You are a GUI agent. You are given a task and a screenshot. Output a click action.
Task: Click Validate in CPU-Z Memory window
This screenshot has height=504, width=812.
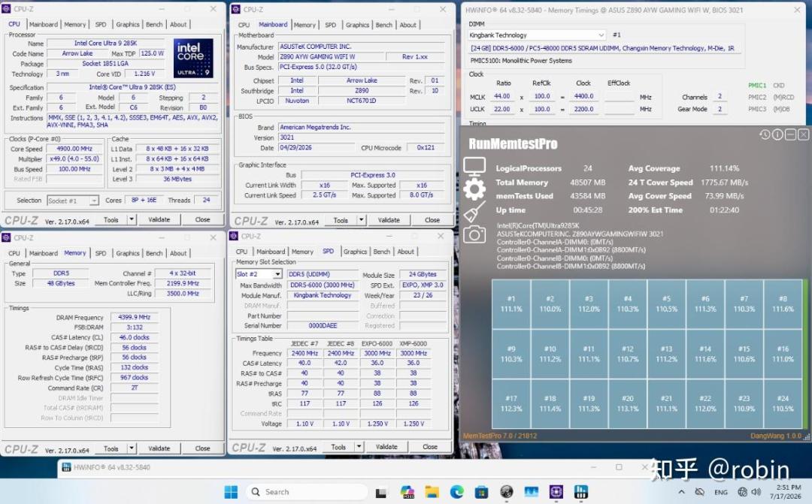(x=159, y=448)
